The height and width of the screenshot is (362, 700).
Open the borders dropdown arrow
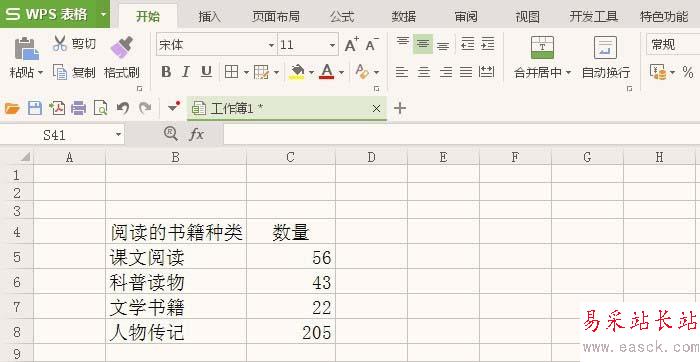tap(246, 72)
